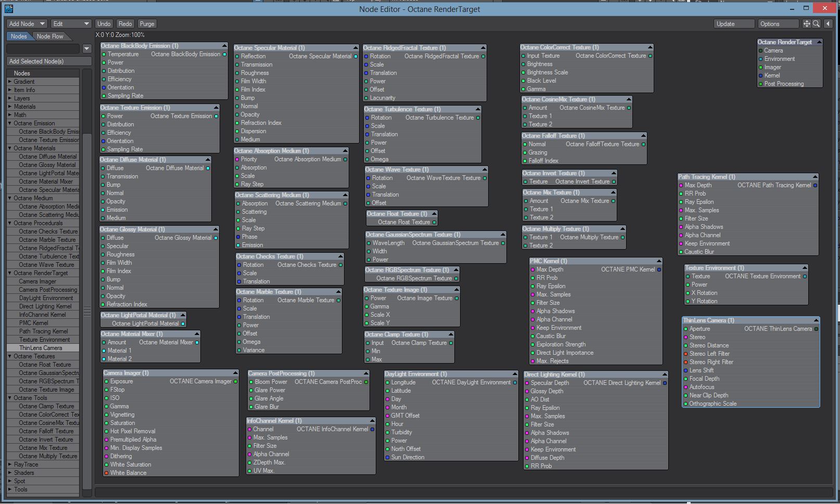Expand the Item Info category
The image size is (840, 504).
tap(10, 90)
